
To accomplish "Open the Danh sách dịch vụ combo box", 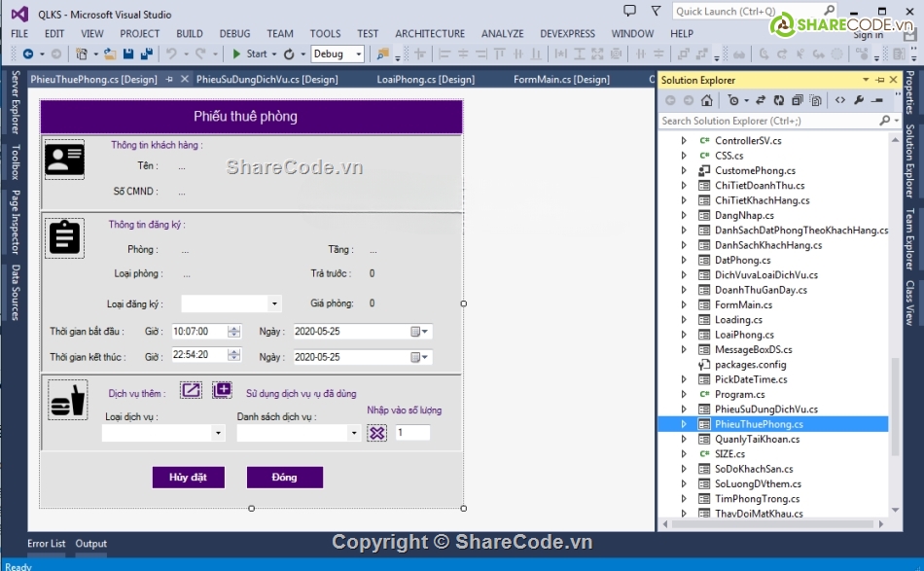I will pyautogui.click(x=354, y=433).
